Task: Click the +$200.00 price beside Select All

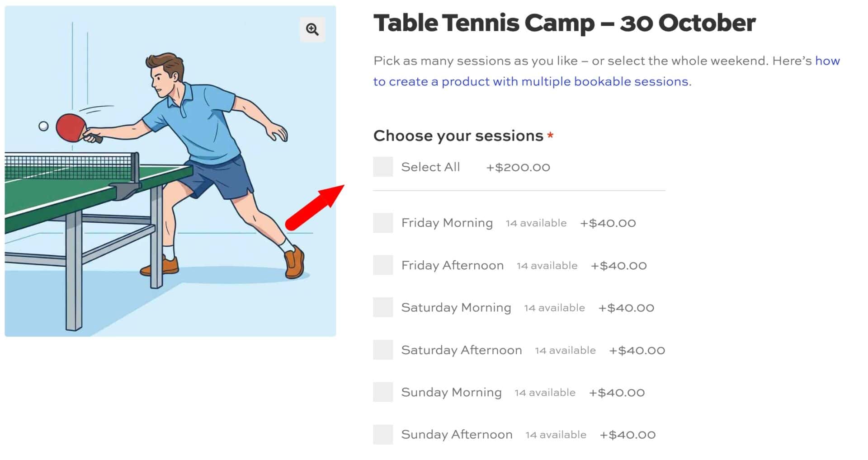Action: click(518, 167)
